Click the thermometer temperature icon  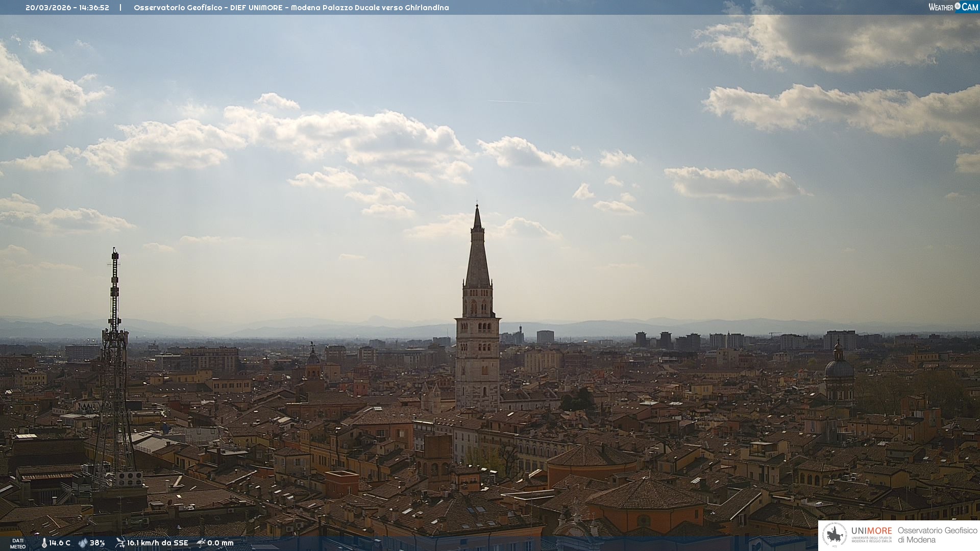tap(44, 543)
